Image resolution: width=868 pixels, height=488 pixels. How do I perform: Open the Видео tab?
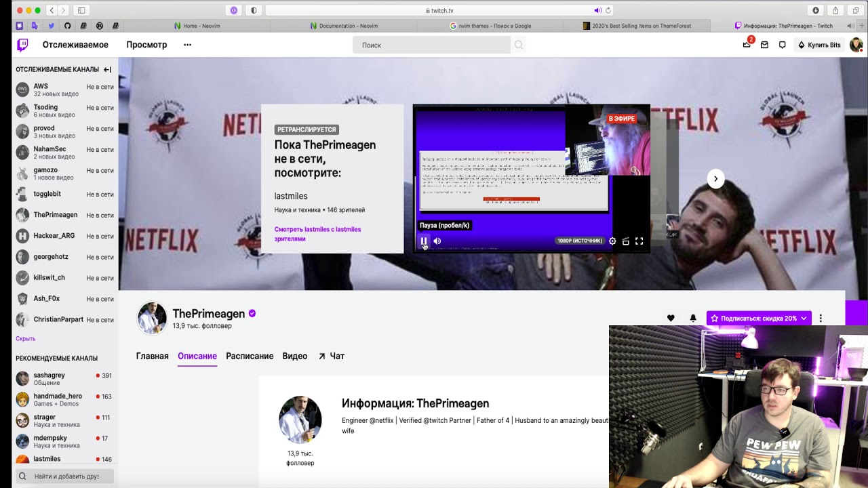tap(295, 356)
